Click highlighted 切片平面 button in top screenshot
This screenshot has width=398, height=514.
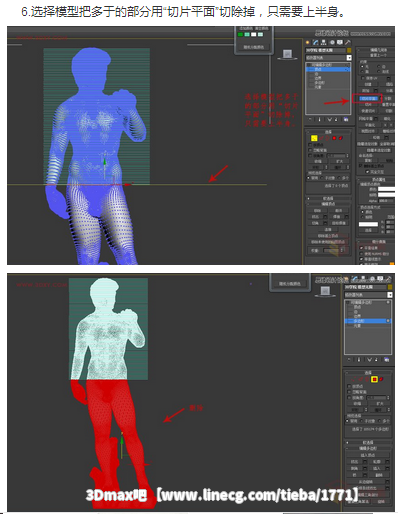click(x=368, y=99)
